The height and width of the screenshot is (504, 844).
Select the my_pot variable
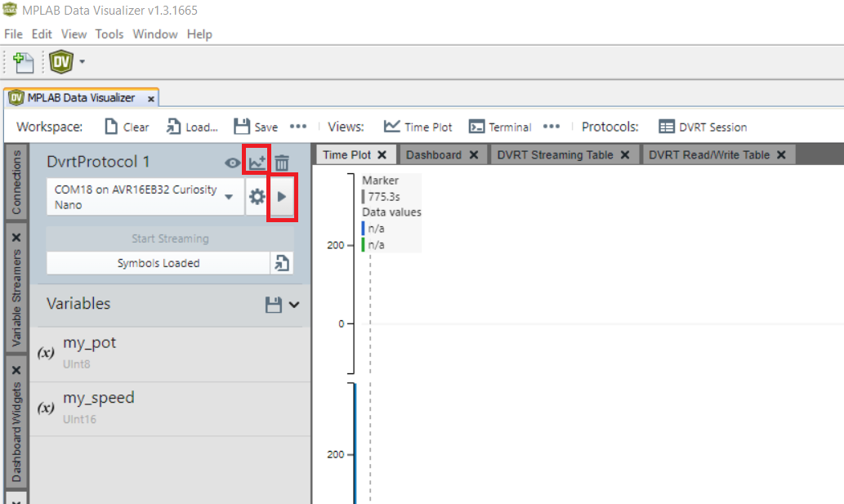coord(170,354)
